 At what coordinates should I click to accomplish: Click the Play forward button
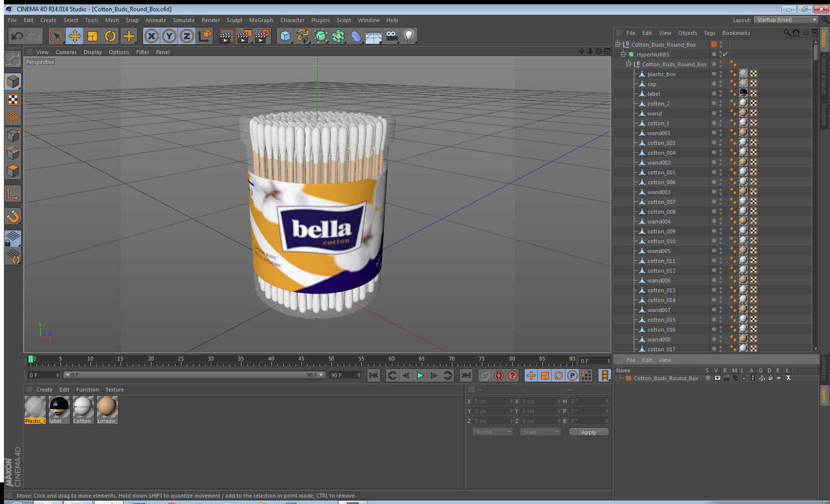420,375
